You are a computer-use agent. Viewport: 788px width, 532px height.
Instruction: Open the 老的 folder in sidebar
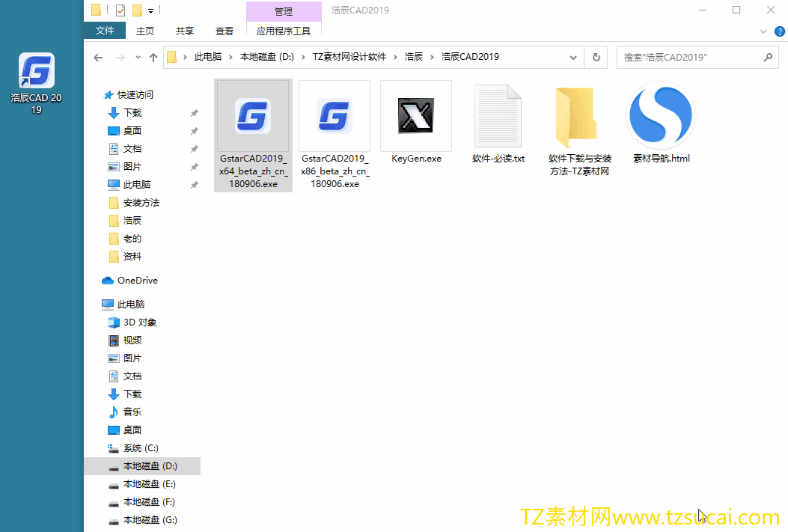[x=132, y=239]
